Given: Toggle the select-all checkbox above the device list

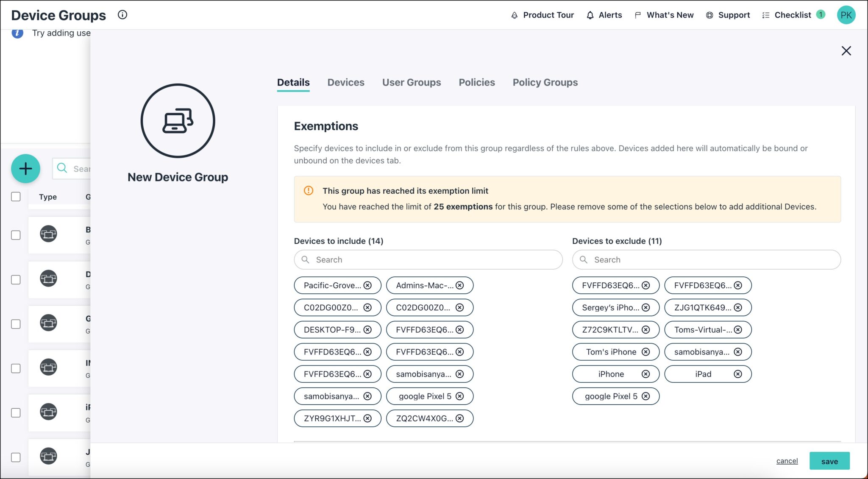Looking at the screenshot, I should click(16, 196).
